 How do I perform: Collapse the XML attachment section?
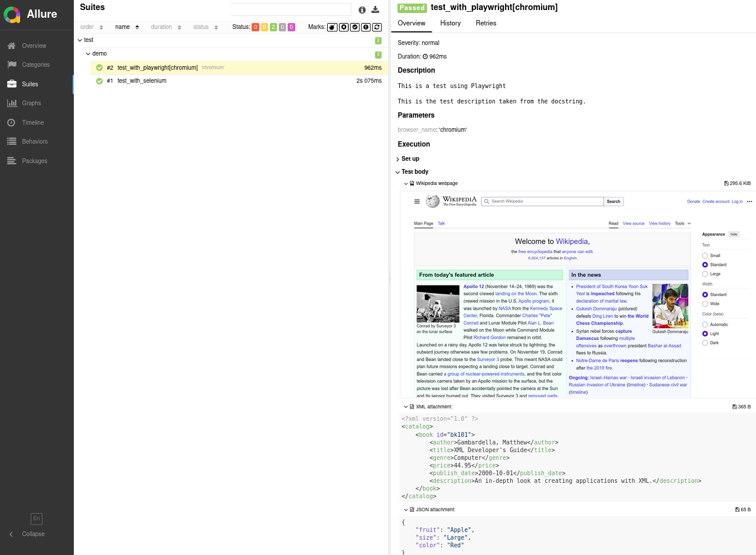tap(406, 407)
